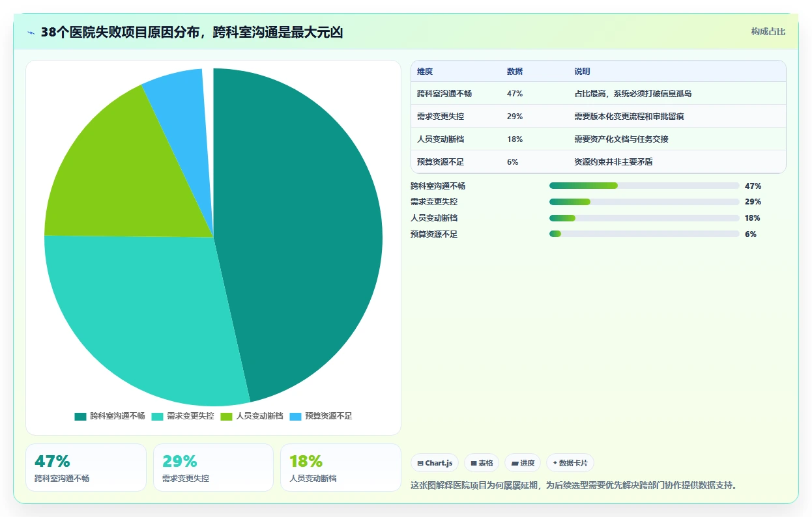This screenshot has height=517, width=812.
Task: Click the 占比最高，系统必须打破信息孤岛 description
Action: [x=633, y=94]
